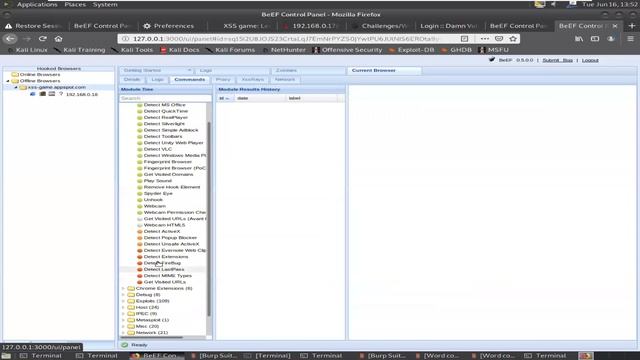Open the Network tab
Viewport: 640px width, 360px height.
[x=284, y=80]
